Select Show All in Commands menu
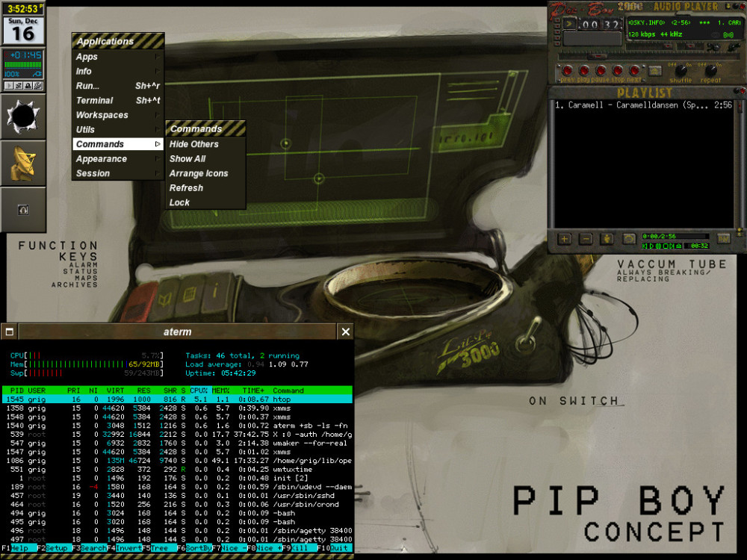 (205, 159)
